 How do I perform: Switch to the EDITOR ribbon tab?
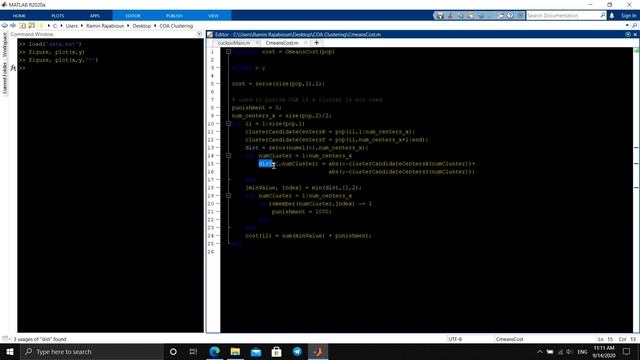pos(133,16)
